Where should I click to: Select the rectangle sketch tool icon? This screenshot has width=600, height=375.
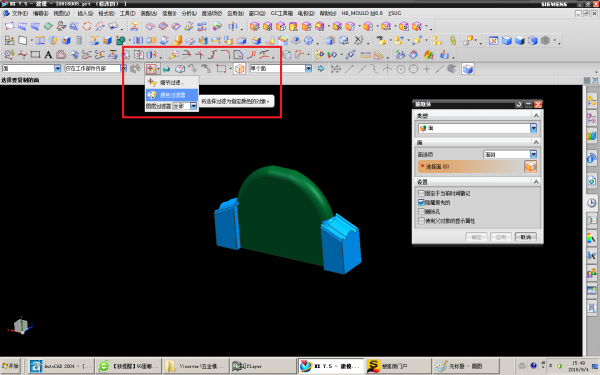point(35,55)
